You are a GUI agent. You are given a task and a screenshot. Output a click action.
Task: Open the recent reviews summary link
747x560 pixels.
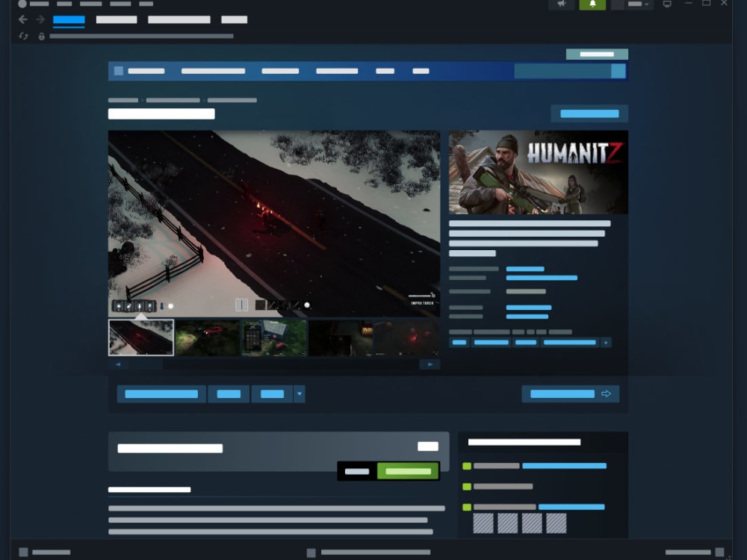click(525, 269)
